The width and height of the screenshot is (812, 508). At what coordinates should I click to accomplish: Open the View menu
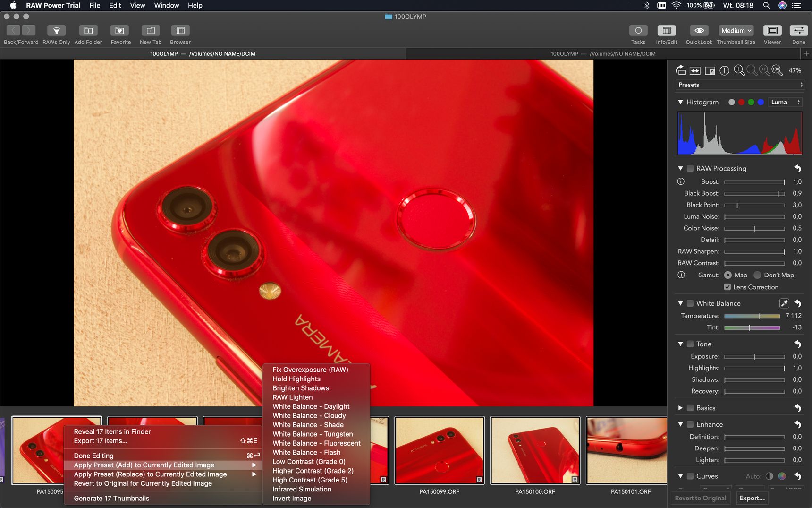137,5
